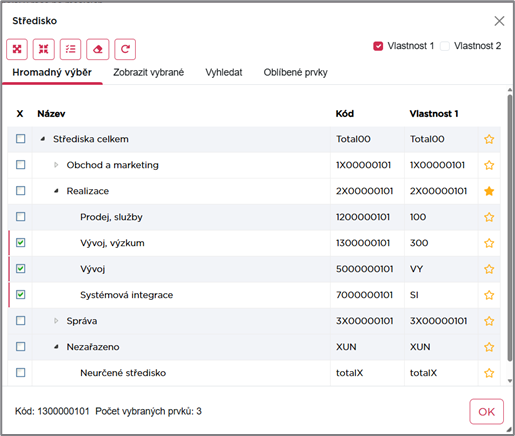Click the eraser clear selection icon
This screenshot has height=436, width=515.
click(x=98, y=49)
